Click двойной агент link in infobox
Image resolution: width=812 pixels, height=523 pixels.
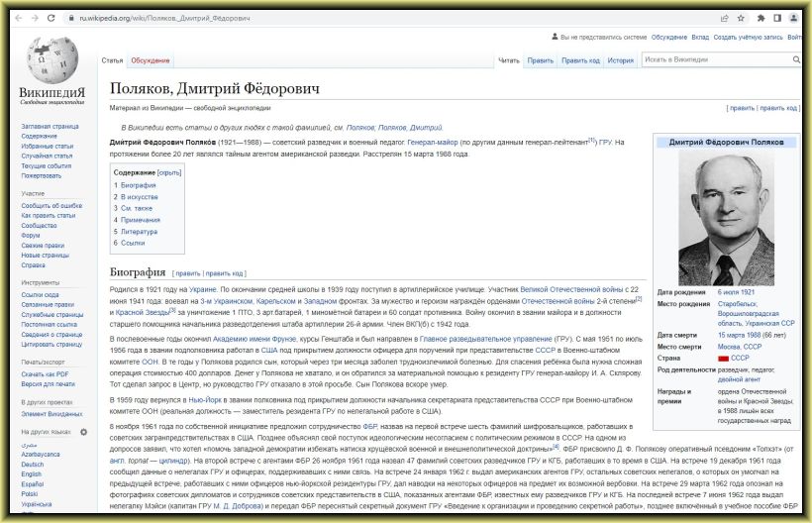coord(739,379)
